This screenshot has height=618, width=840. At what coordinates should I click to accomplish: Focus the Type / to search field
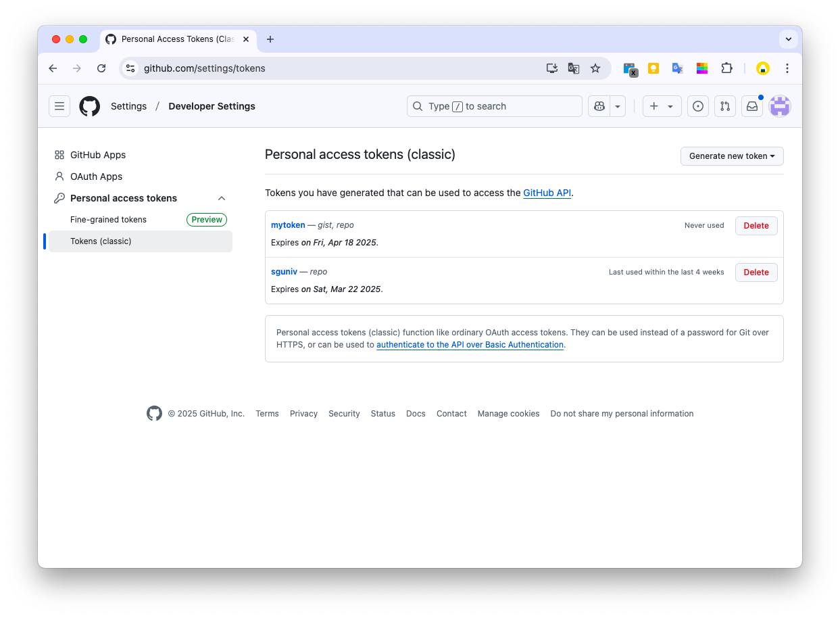495,106
